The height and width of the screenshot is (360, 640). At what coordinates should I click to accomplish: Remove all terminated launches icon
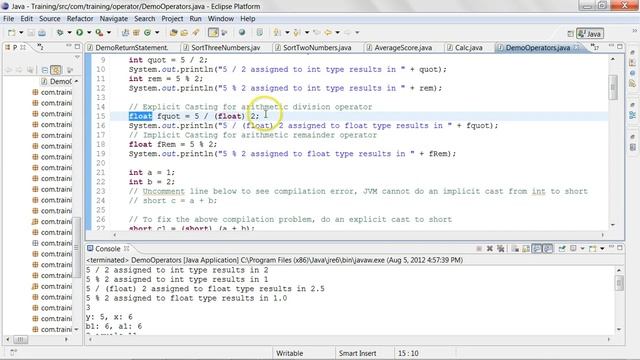click(x=501, y=249)
